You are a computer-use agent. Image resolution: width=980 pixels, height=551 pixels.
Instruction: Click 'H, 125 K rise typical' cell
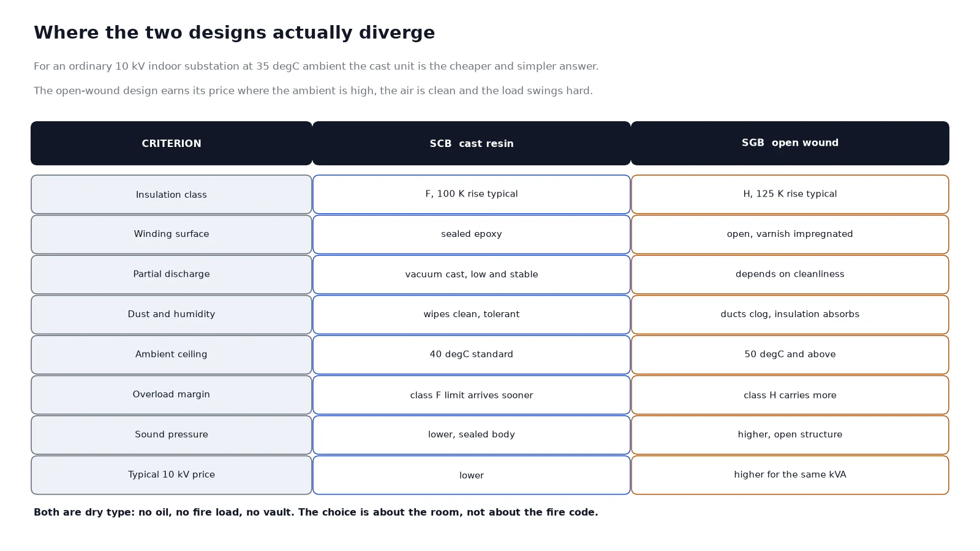point(790,195)
